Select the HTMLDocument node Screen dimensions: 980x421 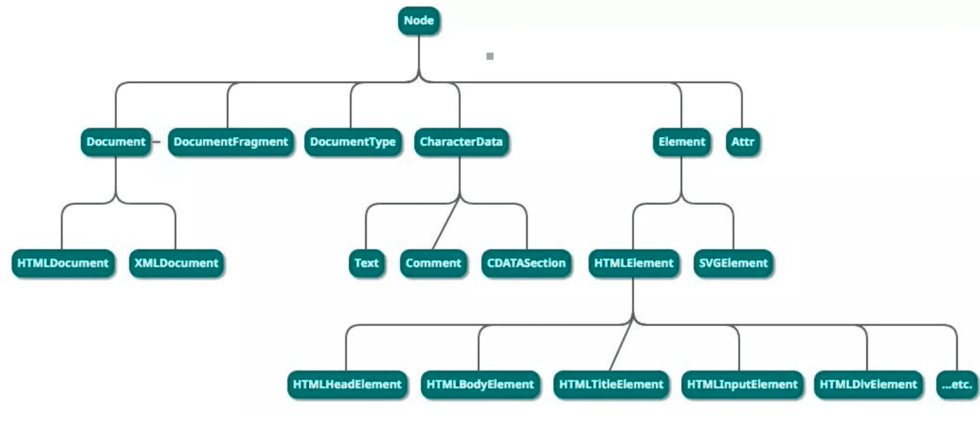pyautogui.click(x=63, y=263)
